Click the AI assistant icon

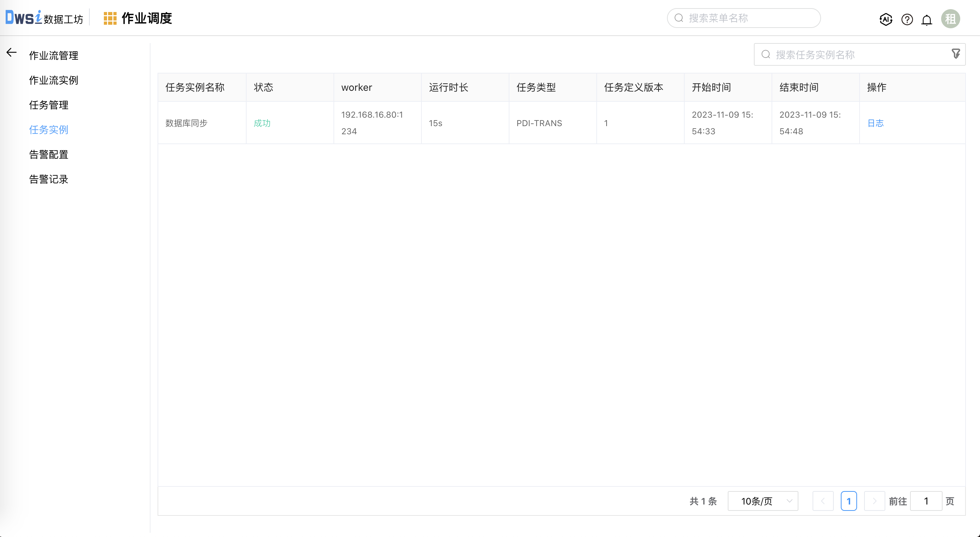pos(886,19)
